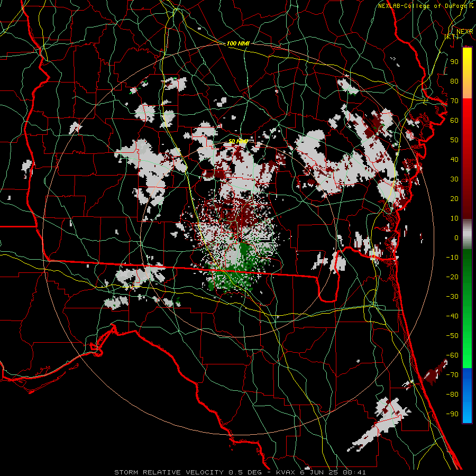Click the -20 value on the velocity scale
Image resolution: width=476 pixels, height=476 pixels.
[x=452, y=277]
